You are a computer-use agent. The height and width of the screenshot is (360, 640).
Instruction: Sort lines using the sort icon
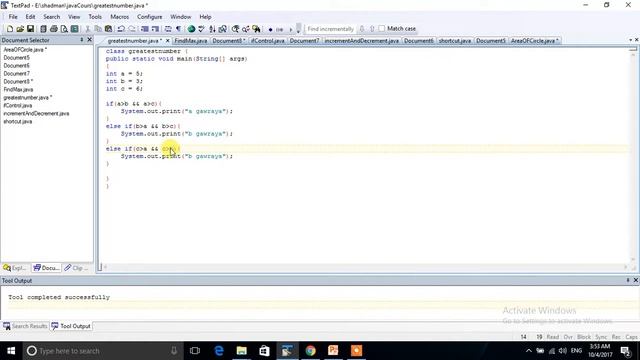point(212,29)
